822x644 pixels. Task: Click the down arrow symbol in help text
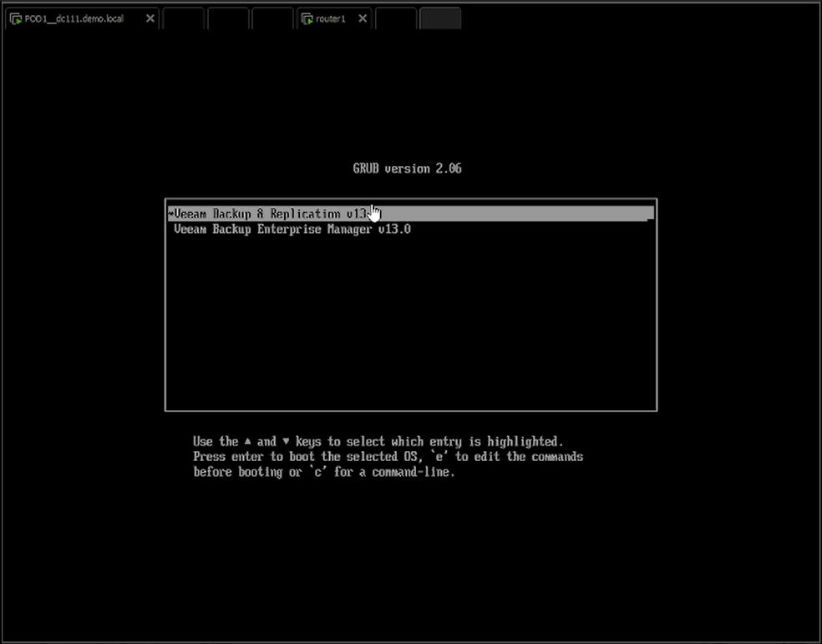click(286, 441)
